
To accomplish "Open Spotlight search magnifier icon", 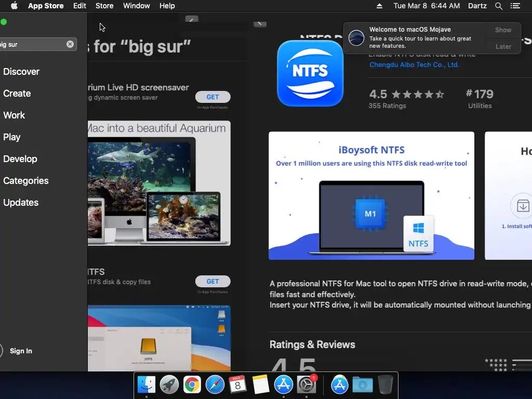I will point(498,6).
